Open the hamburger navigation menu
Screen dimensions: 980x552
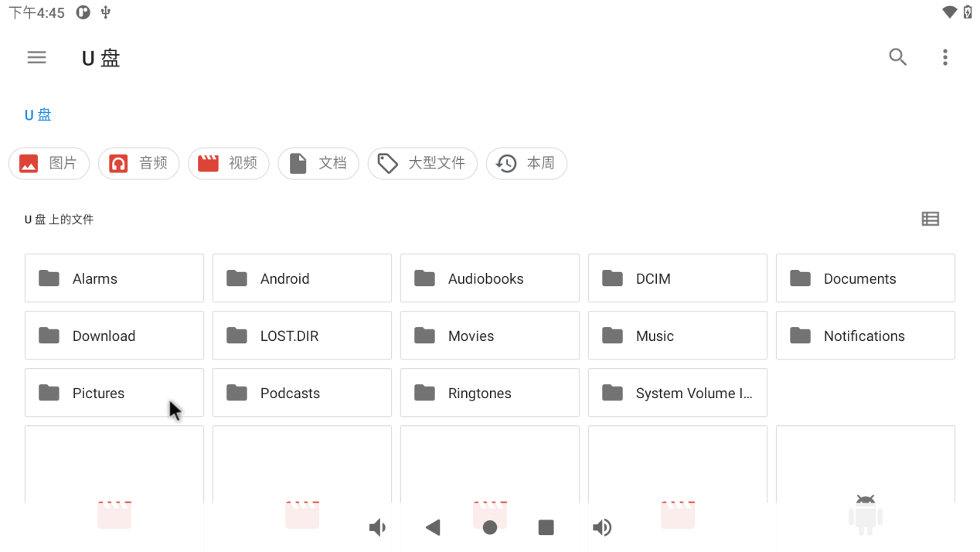(36, 57)
